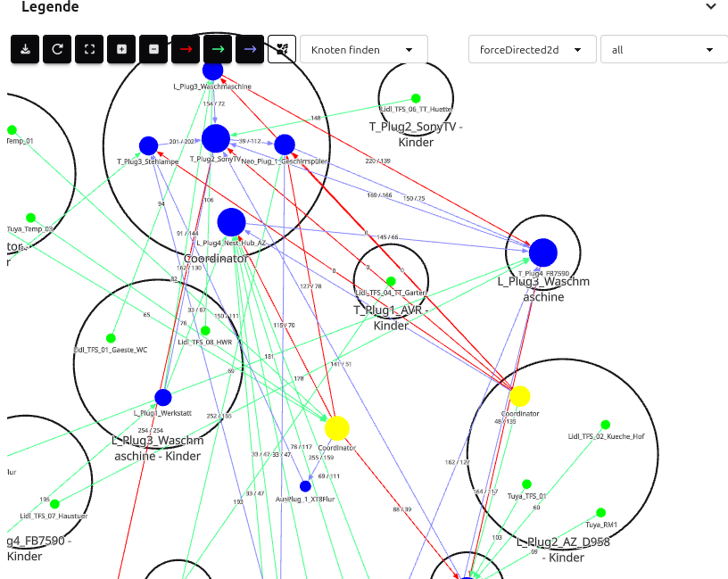Click the blue L_Plug1_Werkstatt node

[162, 398]
